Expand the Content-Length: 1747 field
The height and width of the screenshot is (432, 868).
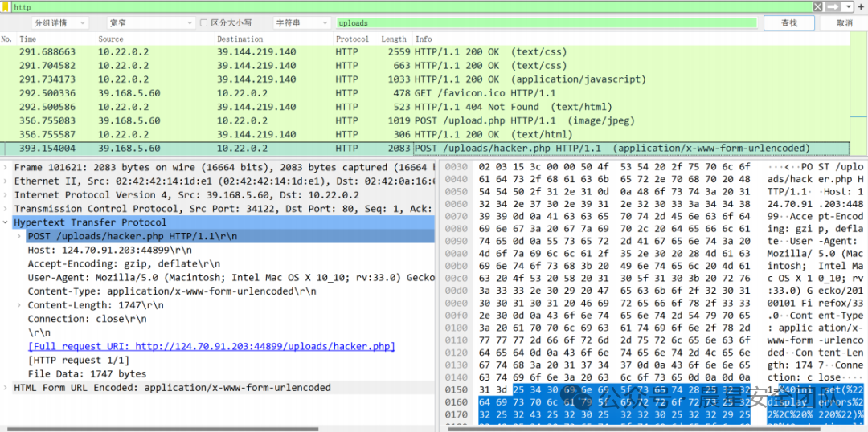click(x=20, y=305)
